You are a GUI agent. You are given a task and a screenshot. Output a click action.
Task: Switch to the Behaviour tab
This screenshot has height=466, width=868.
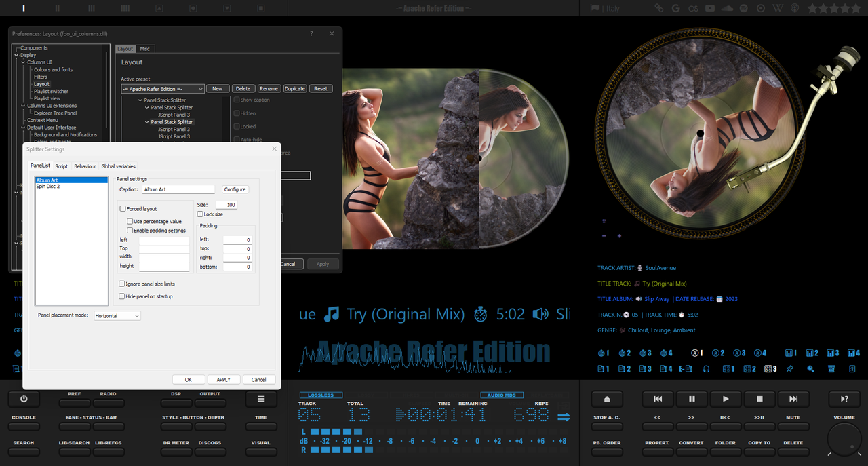coord(85,166)
